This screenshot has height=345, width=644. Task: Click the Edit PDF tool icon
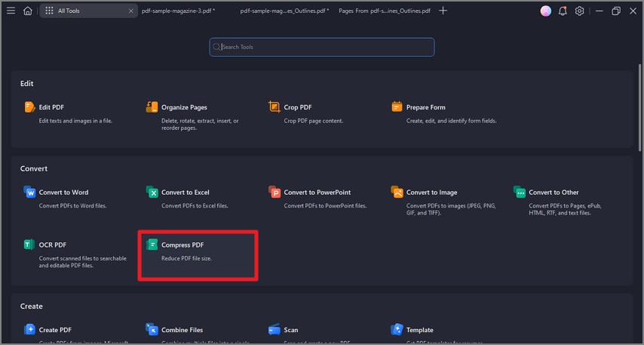29,107
